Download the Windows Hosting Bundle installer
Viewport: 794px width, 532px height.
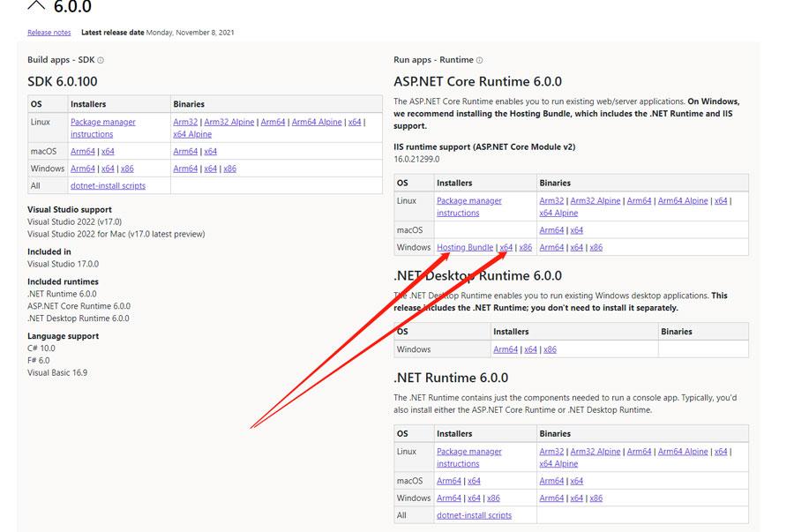465,248
